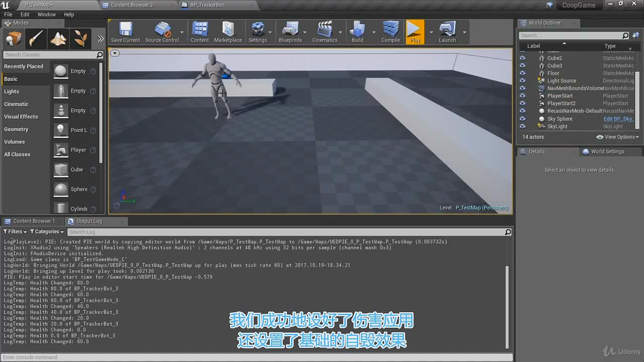
Task: Hide the Floor actor via eye icon
Action: point(522,73)
